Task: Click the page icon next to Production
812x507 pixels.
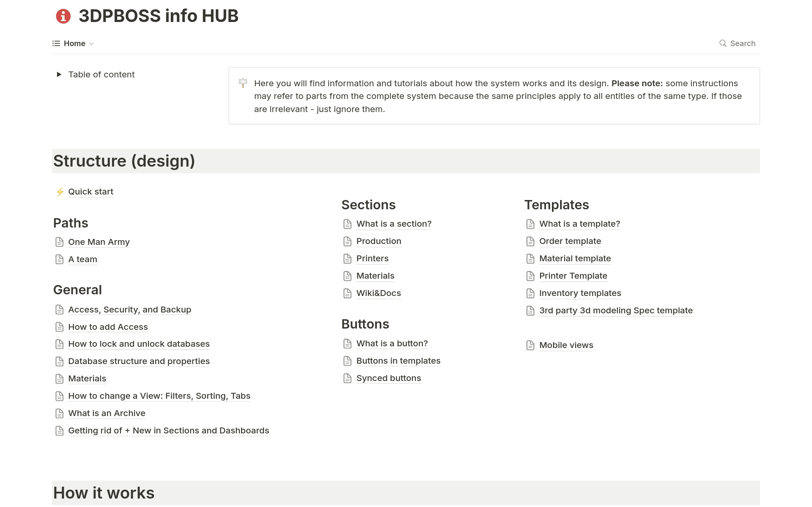Action: pyautogui.click(x=347, y=241)
